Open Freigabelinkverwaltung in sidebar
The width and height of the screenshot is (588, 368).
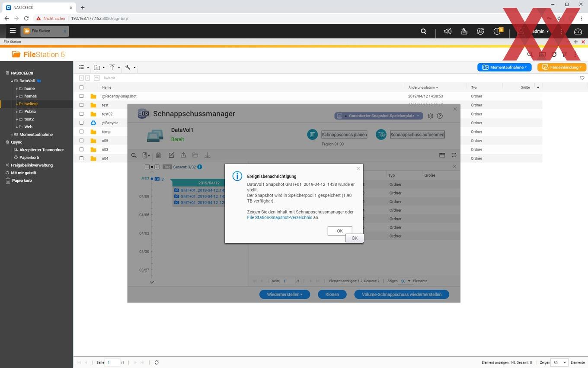coord(32,165)
